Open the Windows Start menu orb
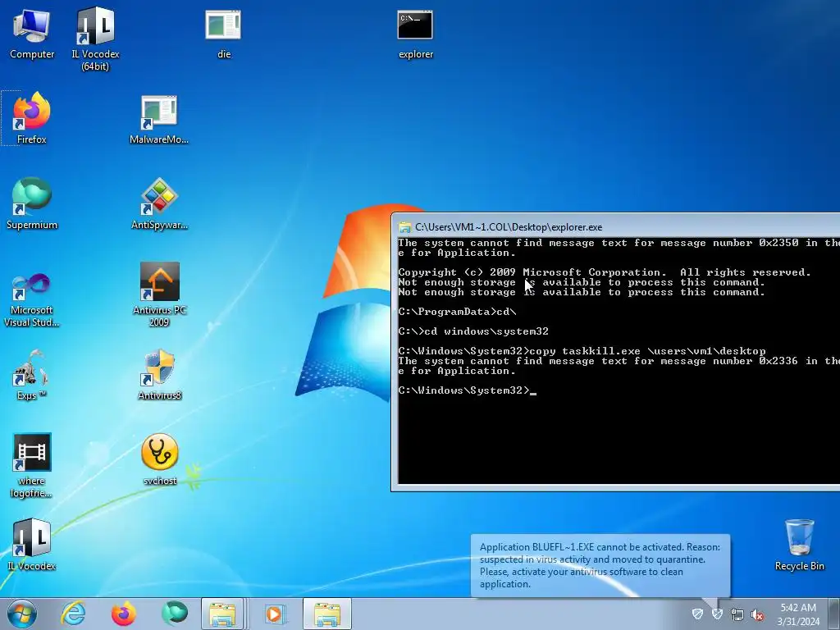Screen dimensions: 840x630 coord(22,614)
